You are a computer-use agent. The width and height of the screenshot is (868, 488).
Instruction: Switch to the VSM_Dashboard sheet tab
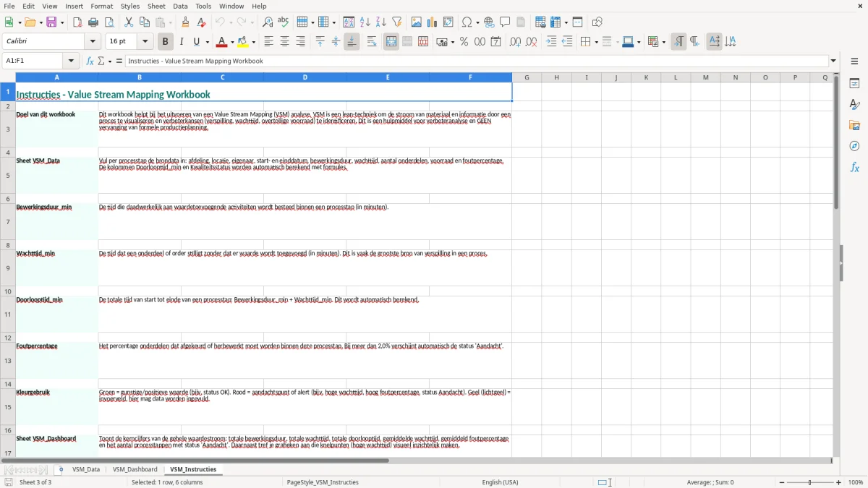click(x=135, y=470)
